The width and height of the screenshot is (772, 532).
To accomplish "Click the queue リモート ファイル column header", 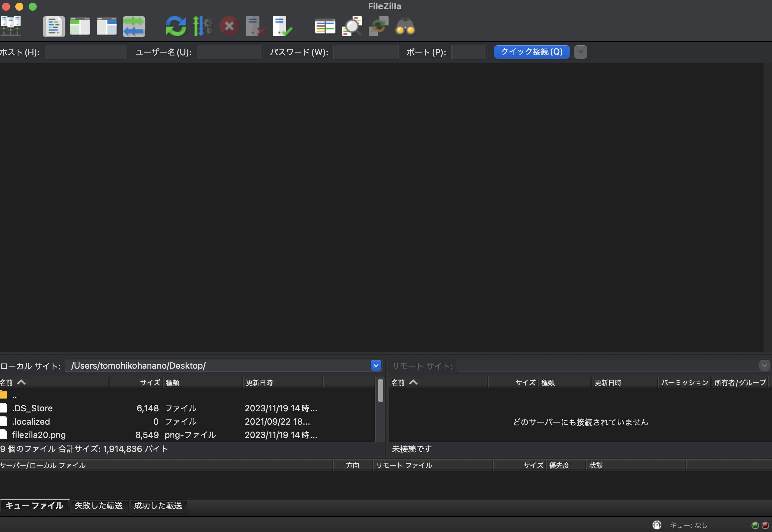I will [x=433, y=465].
